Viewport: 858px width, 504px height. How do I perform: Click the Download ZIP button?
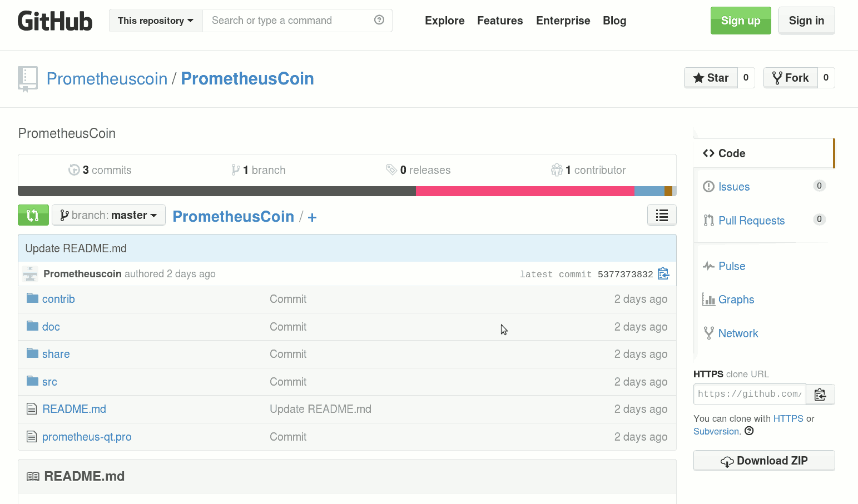764,461
